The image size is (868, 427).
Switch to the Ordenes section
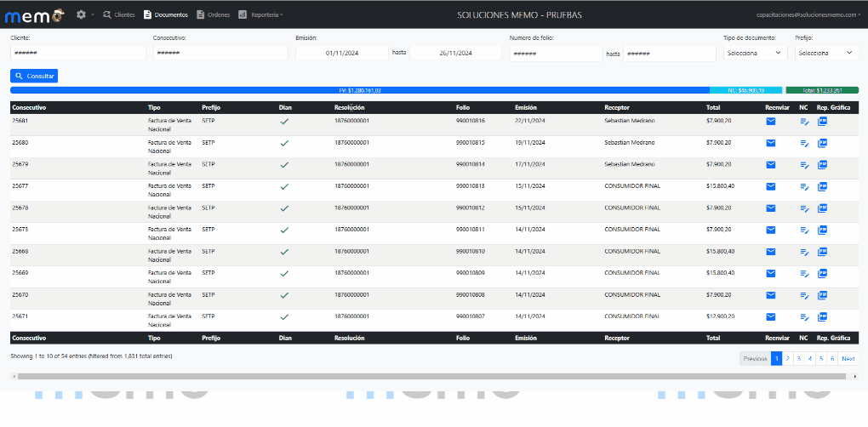(213, 15)
